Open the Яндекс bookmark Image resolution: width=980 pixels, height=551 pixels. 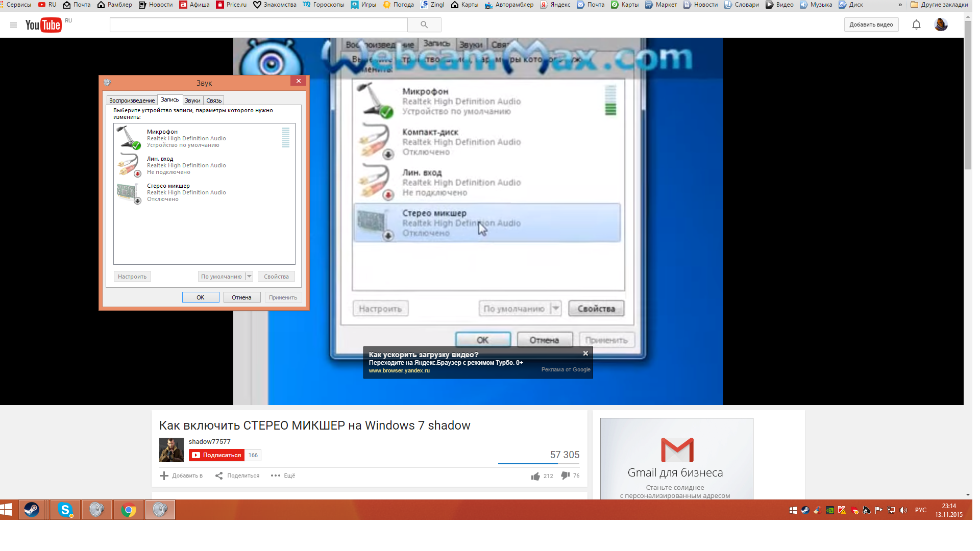(555, 5)
